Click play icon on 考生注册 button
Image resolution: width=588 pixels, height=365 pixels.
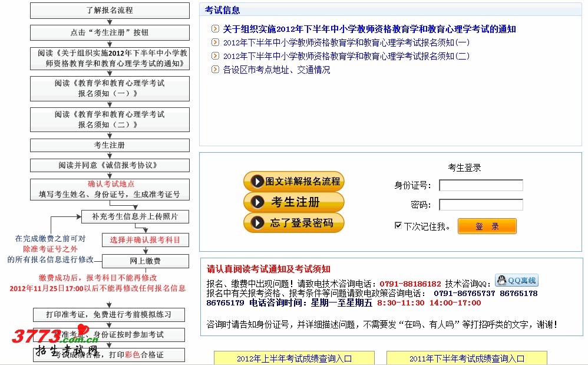tap(257, 202)
